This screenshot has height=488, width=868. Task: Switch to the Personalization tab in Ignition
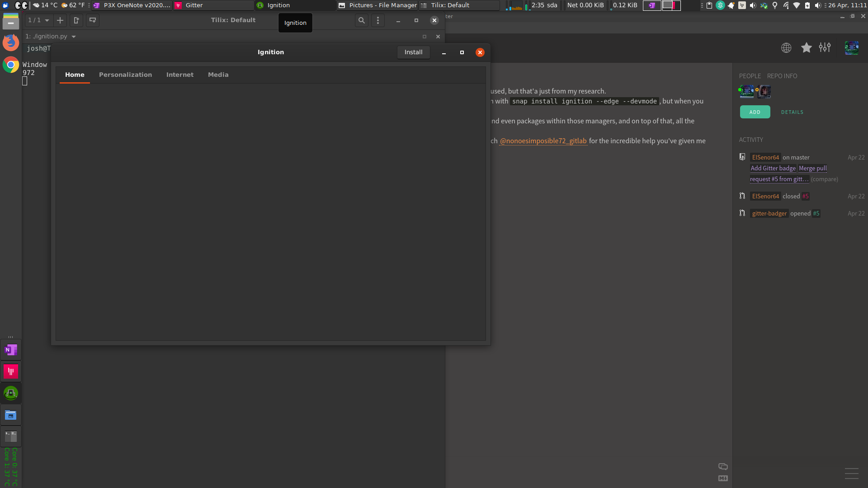(125, 75)
